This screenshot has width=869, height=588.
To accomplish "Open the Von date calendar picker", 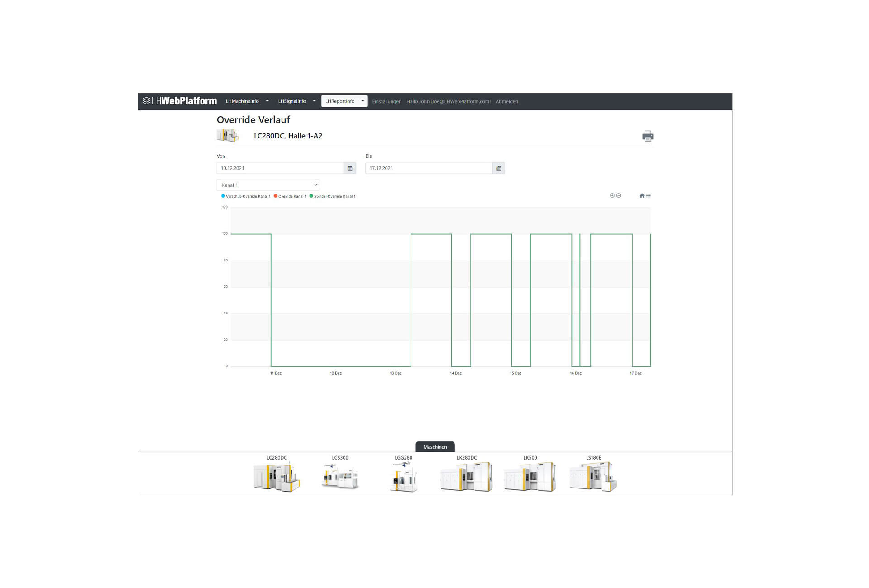I will [350, 168].
